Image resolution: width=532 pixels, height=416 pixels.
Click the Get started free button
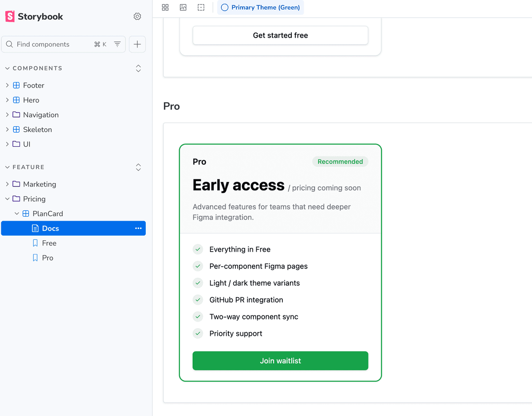(x=280, y=35)
